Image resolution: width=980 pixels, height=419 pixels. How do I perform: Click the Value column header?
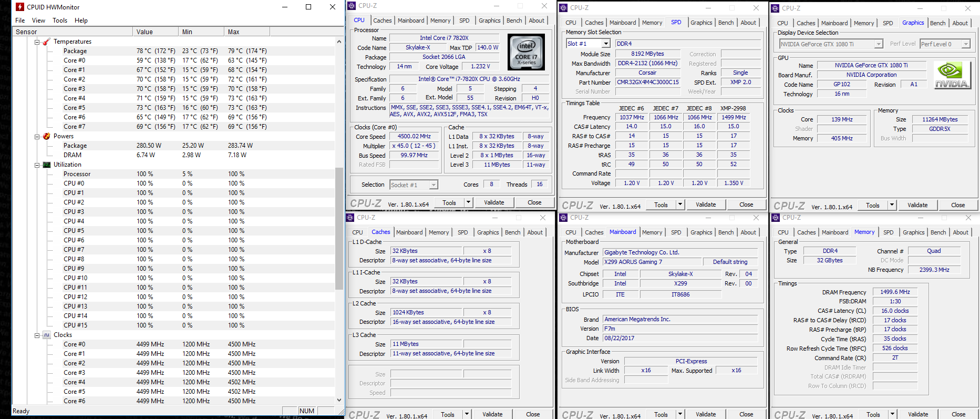tap(156, 32)
